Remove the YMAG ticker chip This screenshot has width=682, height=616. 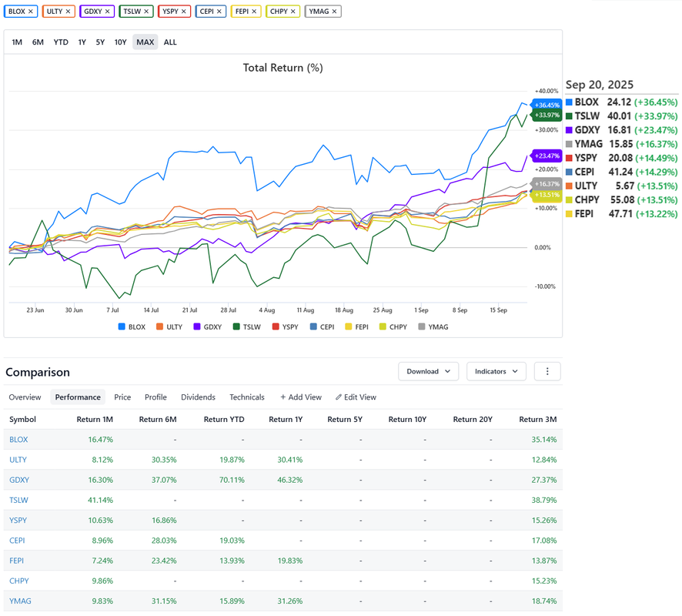[x=334, y=12]
